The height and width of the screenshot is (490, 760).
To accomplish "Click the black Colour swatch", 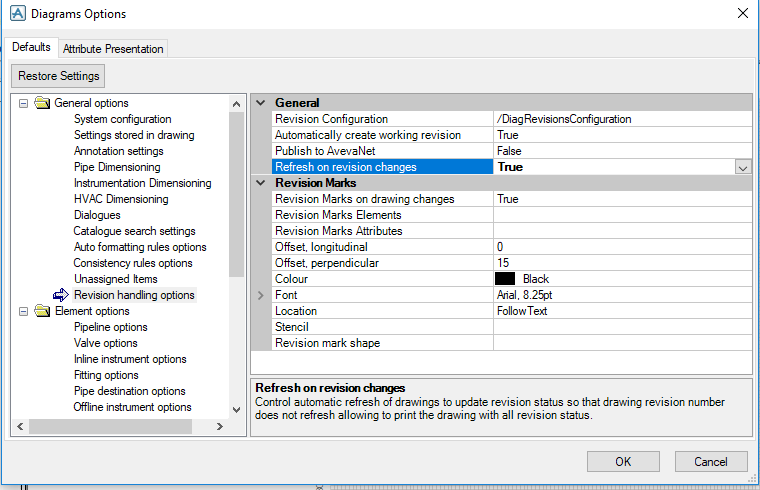I will [505, 279].
